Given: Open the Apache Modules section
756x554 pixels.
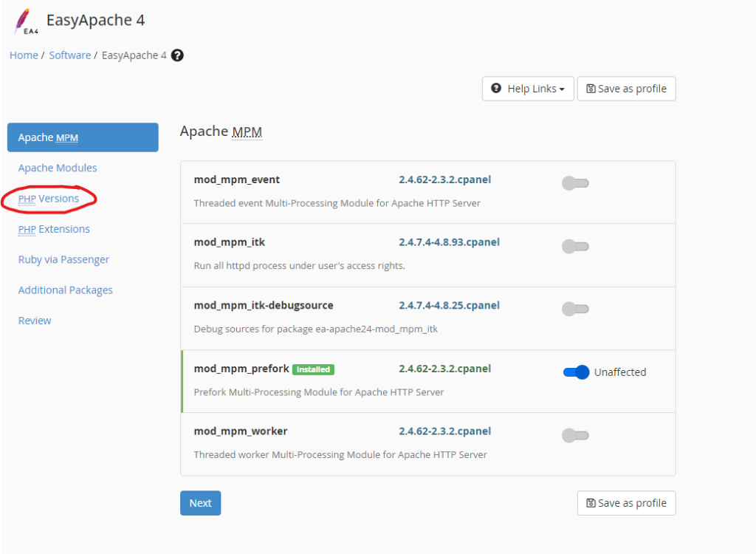Looking at the screenshot, I should [58, 168].
